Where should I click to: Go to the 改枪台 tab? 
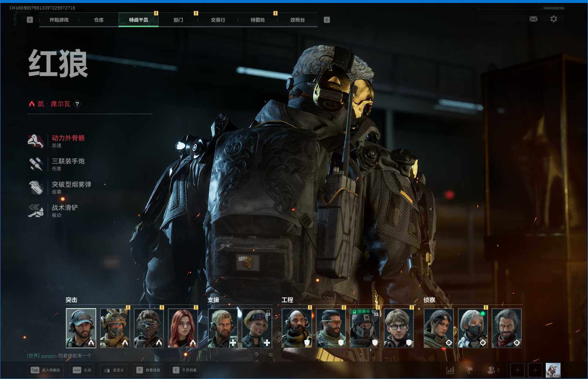[297, 20]
